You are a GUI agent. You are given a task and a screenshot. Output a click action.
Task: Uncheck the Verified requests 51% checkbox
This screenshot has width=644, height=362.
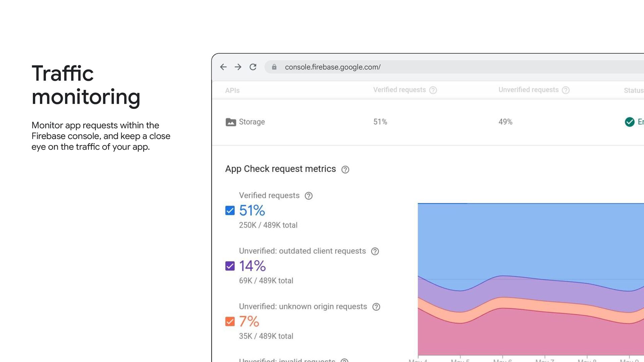pos(230,210)
